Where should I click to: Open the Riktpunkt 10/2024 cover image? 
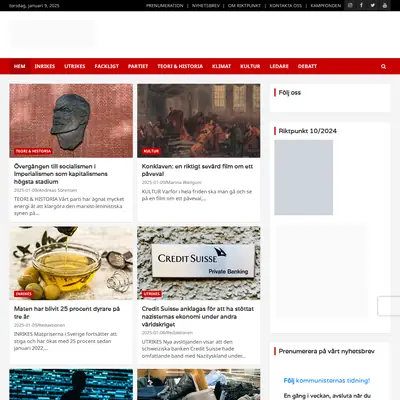[x=304, y=177]
